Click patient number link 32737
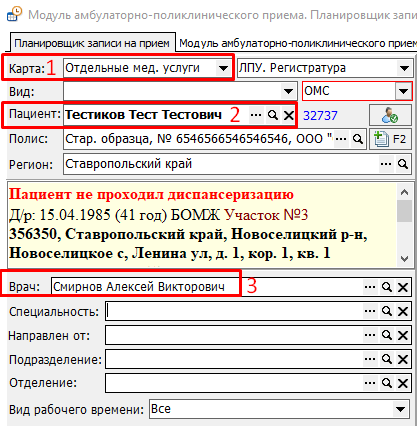The image size is (417, 426). 320,116
